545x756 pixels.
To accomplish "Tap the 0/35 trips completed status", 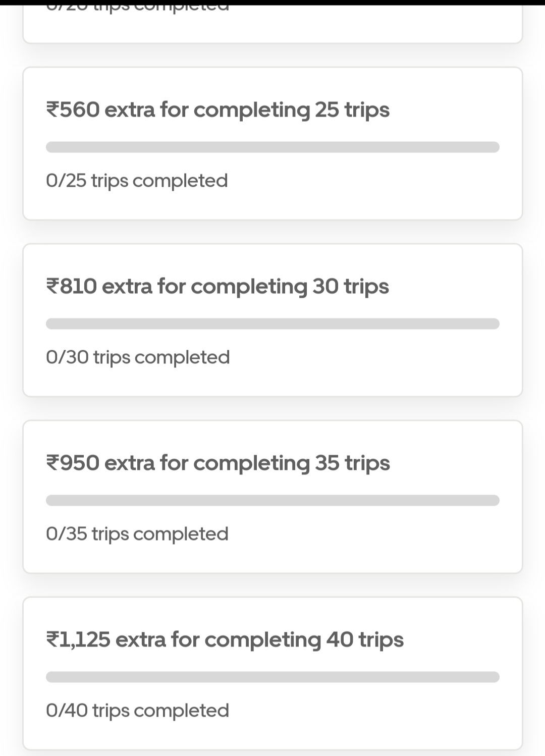I will (137, 534).
